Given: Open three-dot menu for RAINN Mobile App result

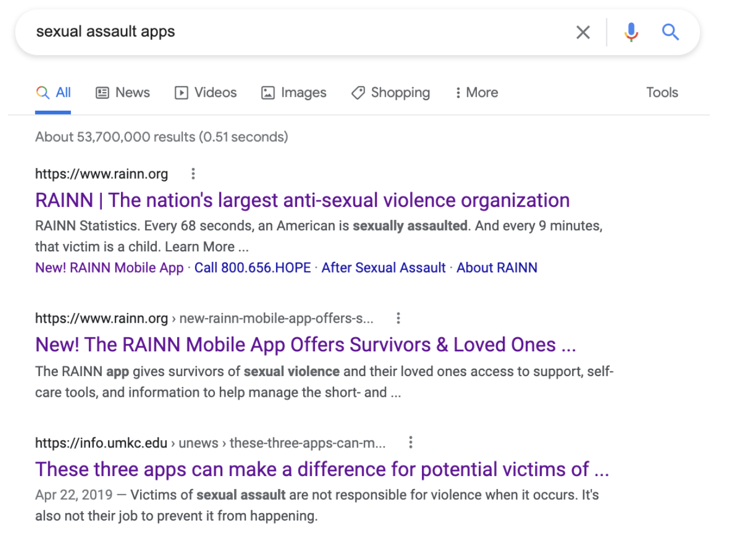Looking at the screenshot, I should point(398,318).
